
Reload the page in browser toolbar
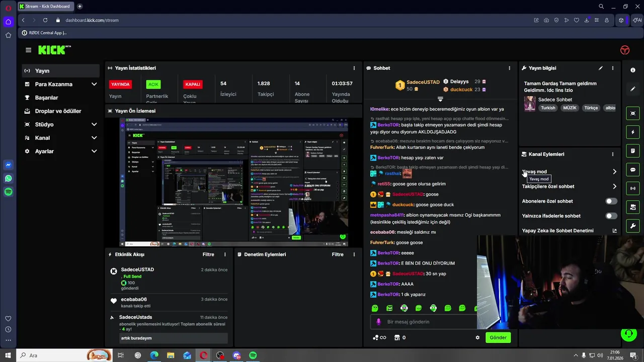(45, 20)
